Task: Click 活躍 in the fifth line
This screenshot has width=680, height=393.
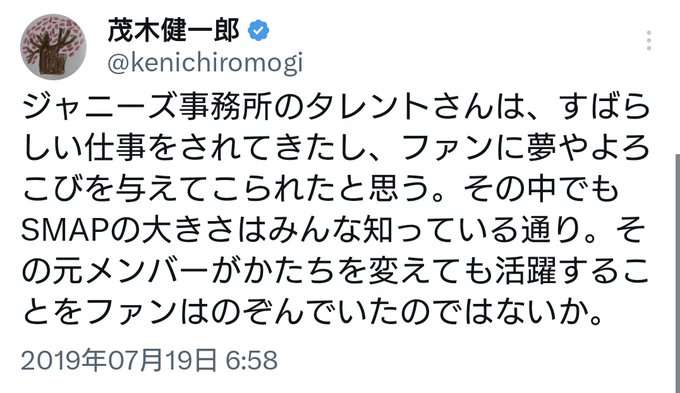Action: tap(526, 272)
